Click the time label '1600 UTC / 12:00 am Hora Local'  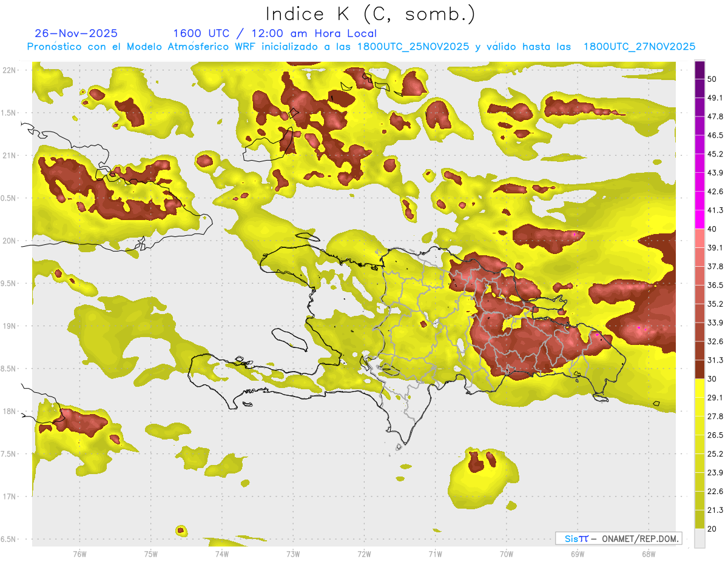pos(275,33)
